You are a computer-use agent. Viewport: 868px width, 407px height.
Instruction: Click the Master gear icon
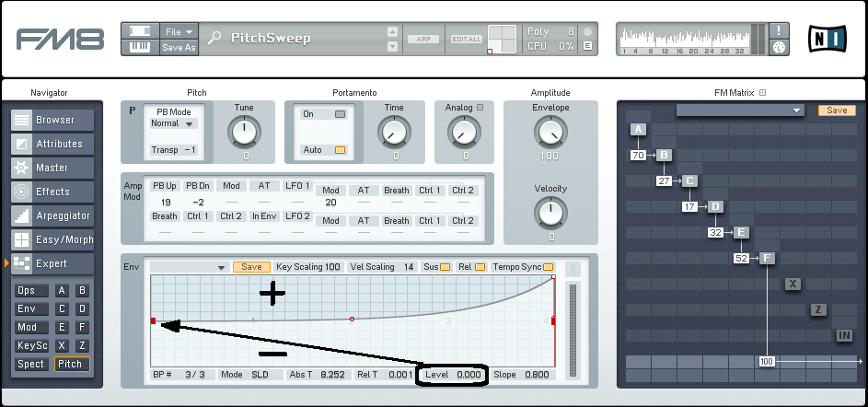(x=21, y=168)
